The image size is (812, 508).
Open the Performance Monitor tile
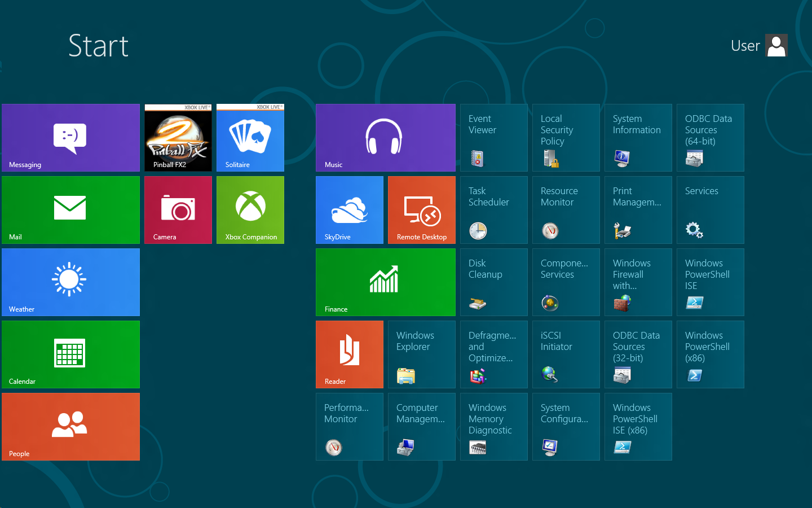[350, 427]
